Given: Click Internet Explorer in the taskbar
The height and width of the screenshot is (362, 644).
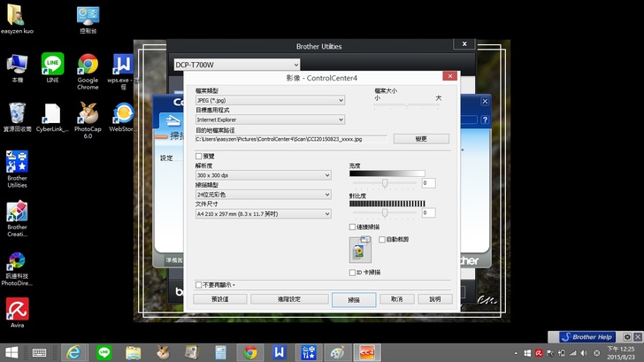Looking at the screenshot, I should pos(74,352).
